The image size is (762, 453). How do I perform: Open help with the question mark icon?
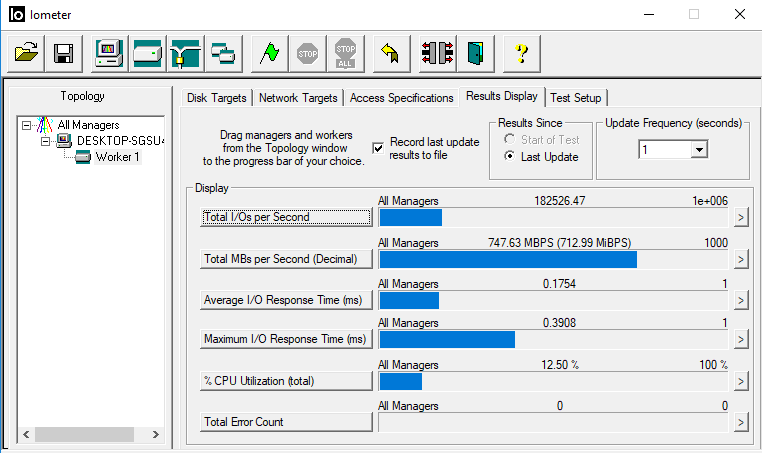point(521,53)
